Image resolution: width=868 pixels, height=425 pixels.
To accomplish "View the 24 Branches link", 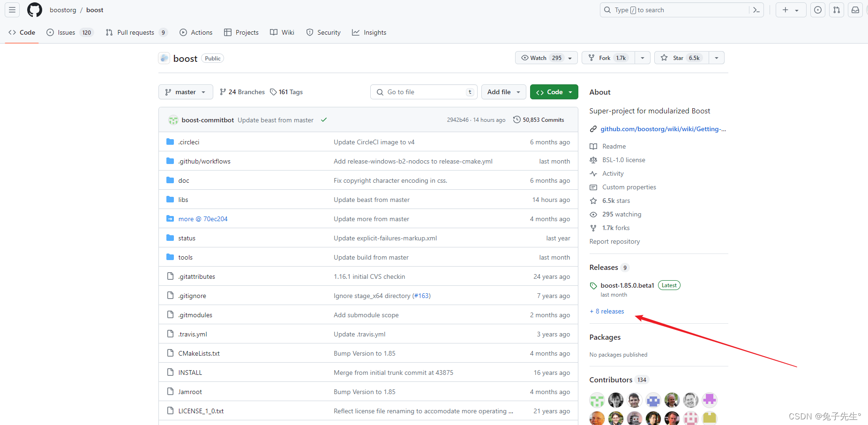I will (242, 92).
